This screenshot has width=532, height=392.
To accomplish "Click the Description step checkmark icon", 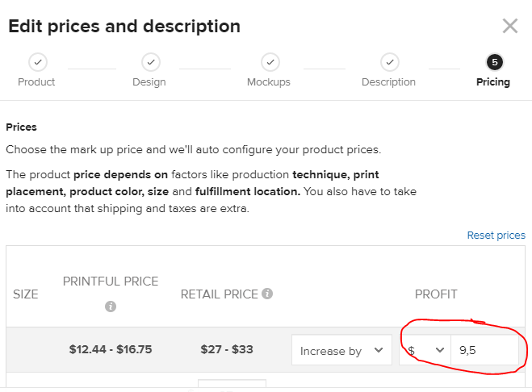I will pyautogui.click(x=389, y=62).
